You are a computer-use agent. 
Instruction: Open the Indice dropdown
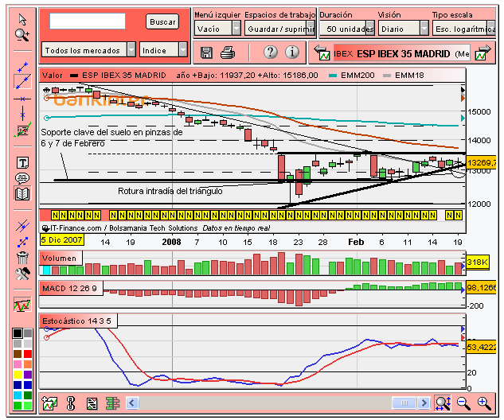click(x=163, y=50)
